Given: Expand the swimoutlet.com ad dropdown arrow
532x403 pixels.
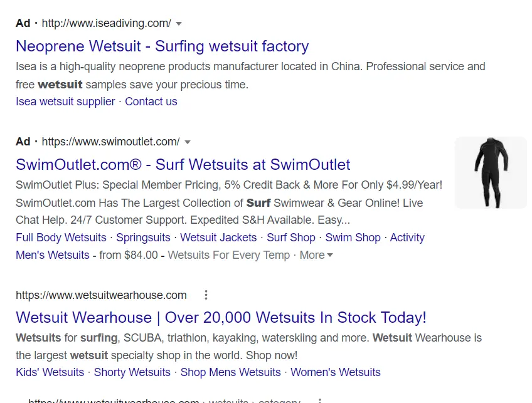Looking at the screenshot, I should click(x=188, y=142).
